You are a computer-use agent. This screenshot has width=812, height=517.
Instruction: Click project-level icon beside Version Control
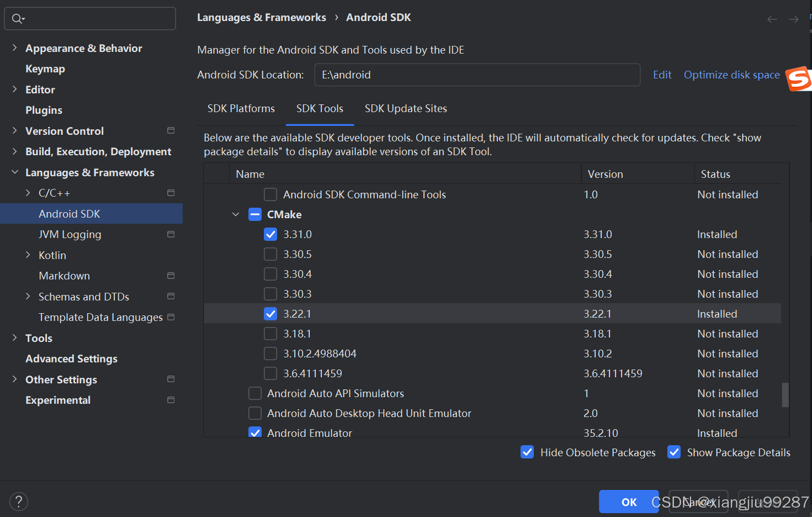pos(171,130)
